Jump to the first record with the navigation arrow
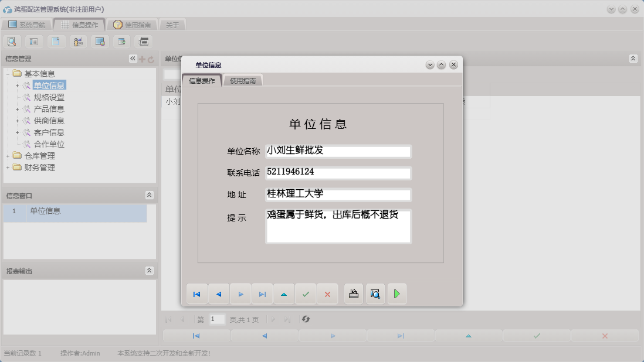Image resolution: width=644 pixels, height=362 pixels. (196, 293)
